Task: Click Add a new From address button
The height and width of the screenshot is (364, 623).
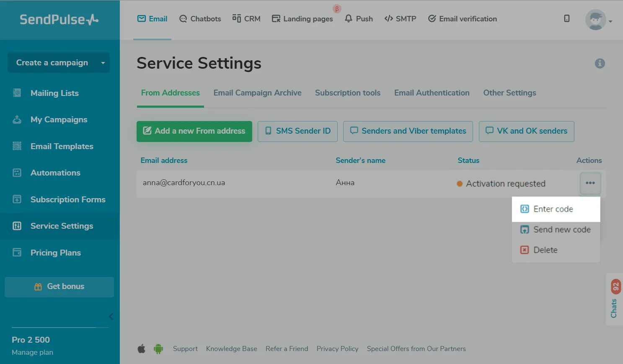Action: (194, 131)
